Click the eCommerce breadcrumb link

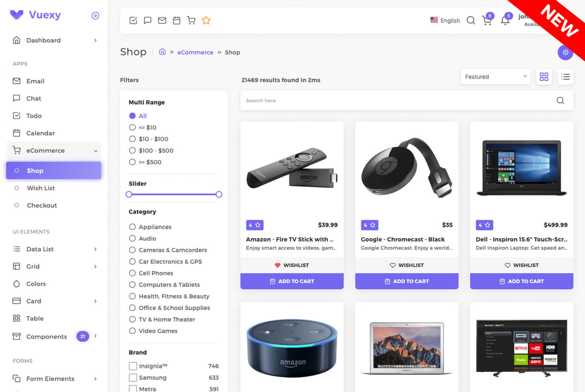pyautogui.click(x=195, y=52)
